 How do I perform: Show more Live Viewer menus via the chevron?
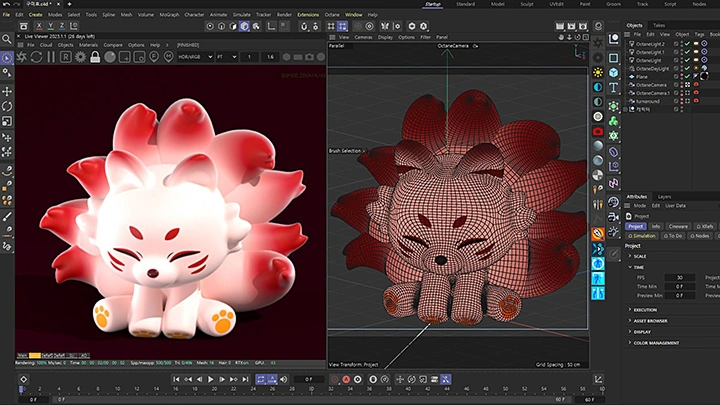pos(167,45)
